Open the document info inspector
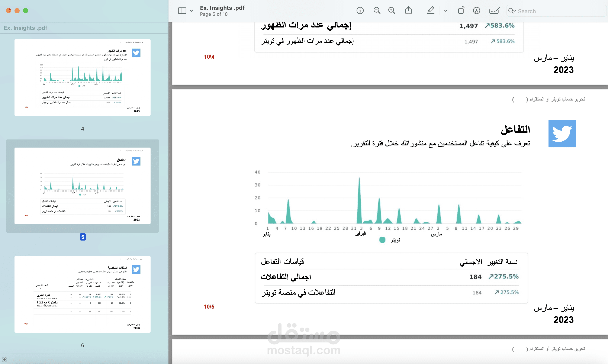This screenshot has height=364, width=608. 360,10
